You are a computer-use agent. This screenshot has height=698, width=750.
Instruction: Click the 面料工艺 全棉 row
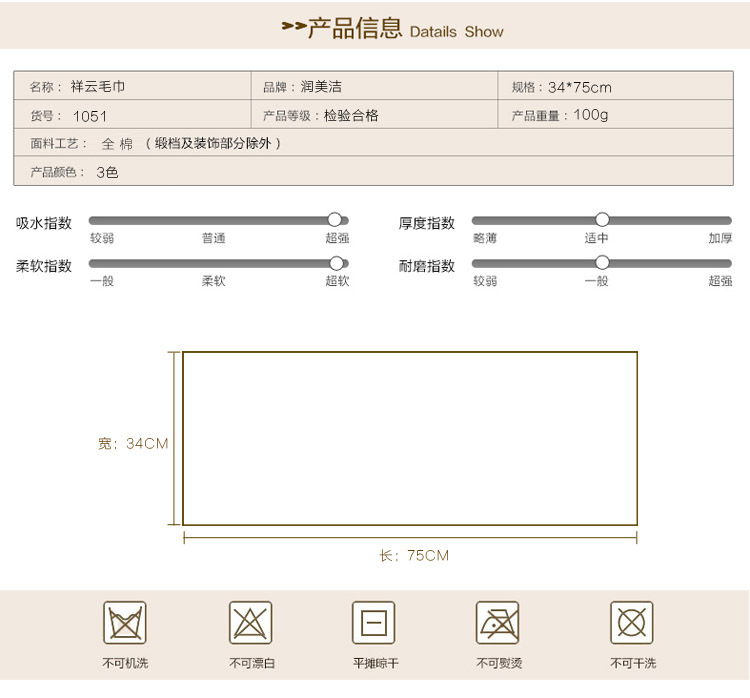coord(374,143)
